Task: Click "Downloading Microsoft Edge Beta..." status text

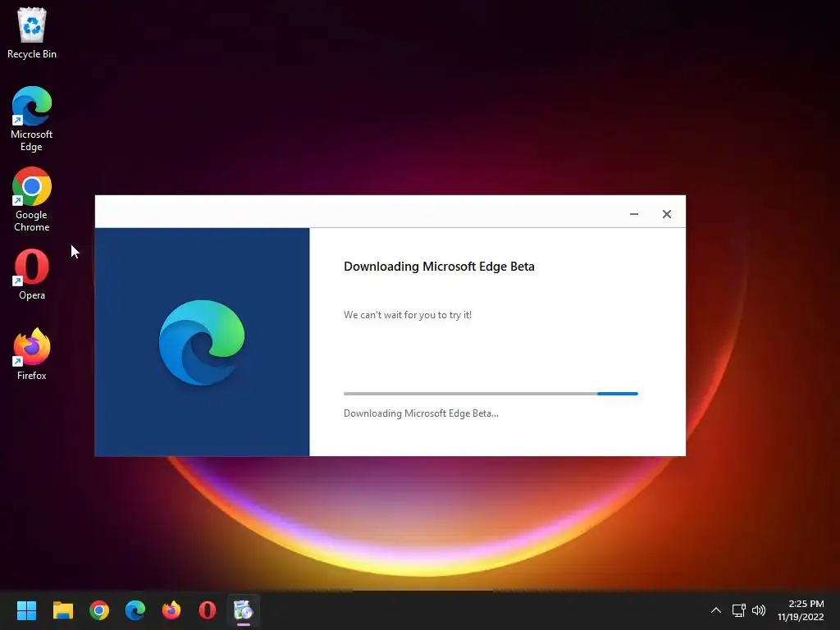Action: coord(421,413)
